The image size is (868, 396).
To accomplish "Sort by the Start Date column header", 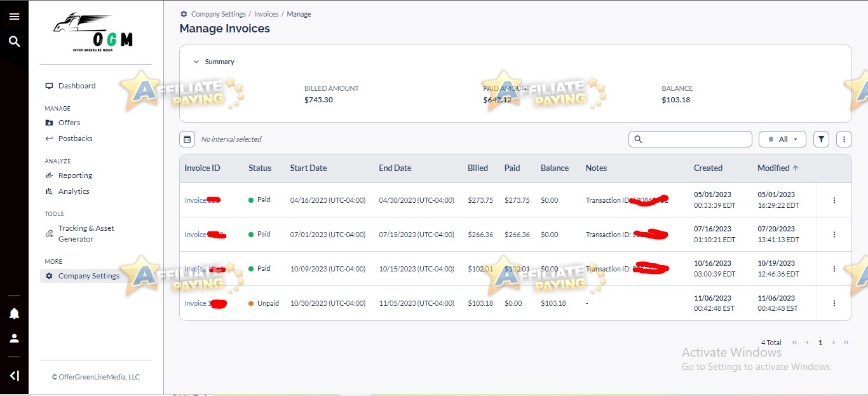I will [x=308, y=168].
